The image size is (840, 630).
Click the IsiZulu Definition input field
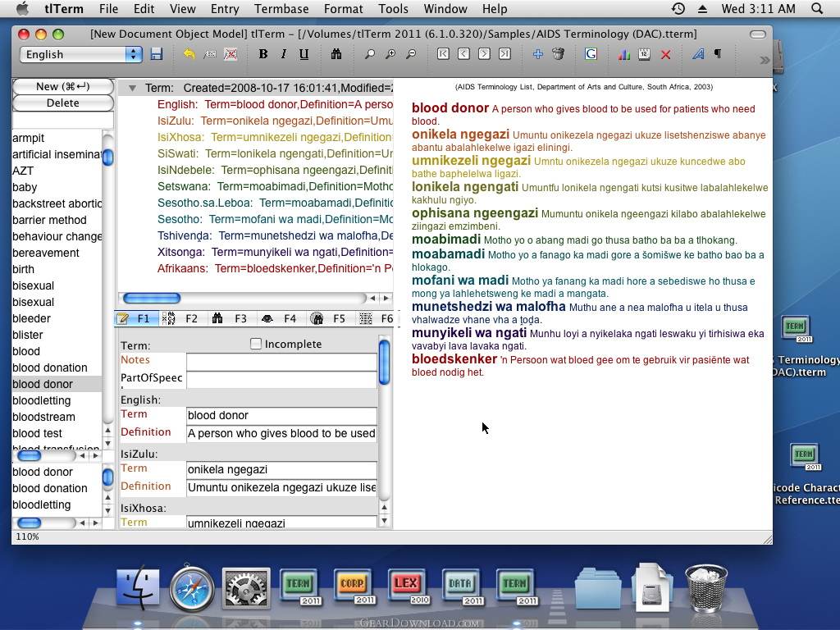pyautogui.click(x=281, y=487)
